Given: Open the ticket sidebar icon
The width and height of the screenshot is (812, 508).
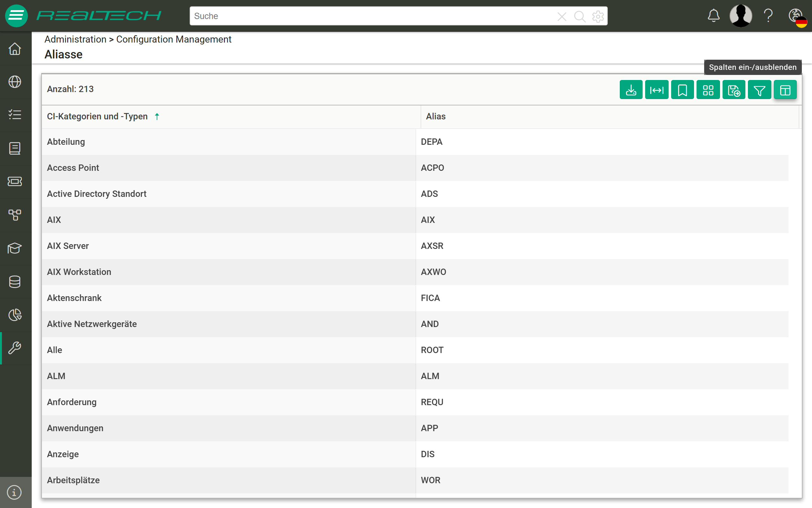Looking at the screenshot, I should pyautogui.click(x=15, y=181).
